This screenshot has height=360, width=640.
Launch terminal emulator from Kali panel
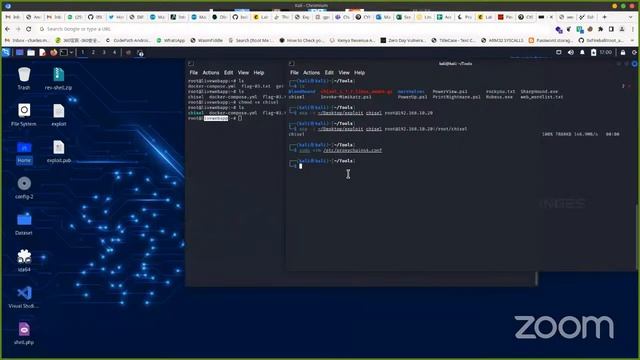coord(64,52)
